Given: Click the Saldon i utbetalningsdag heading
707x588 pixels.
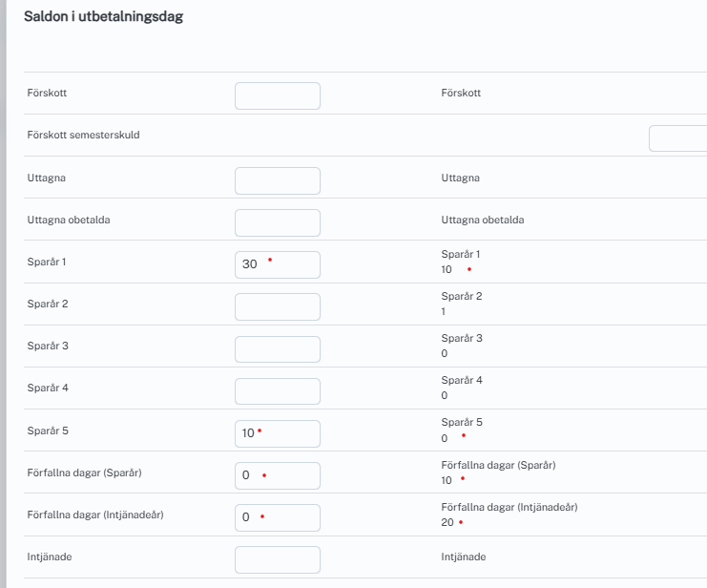Looking at the screenshot, I should point(103,17).
